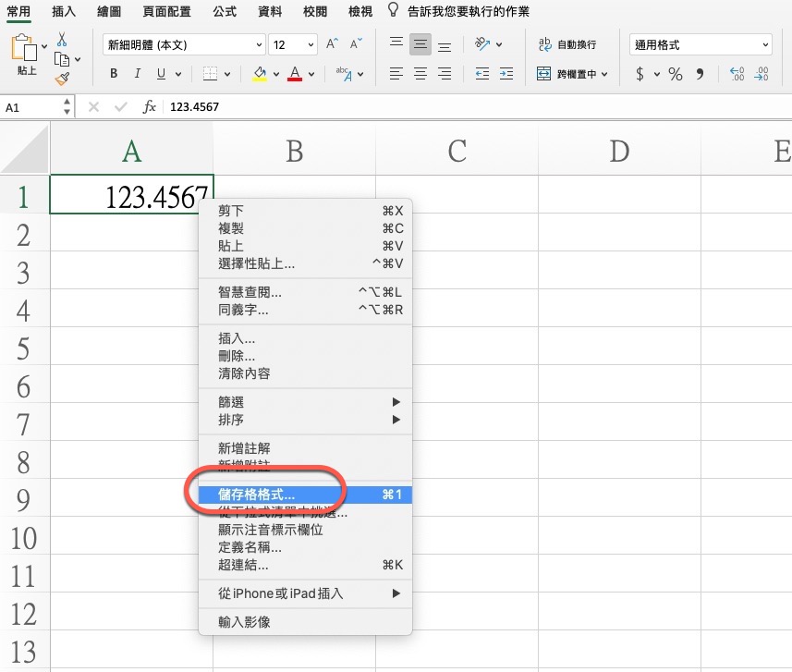Screen dimensions: 792x672
Task: Open the 資料 ribbon tab
Action: tap(270, 11)
